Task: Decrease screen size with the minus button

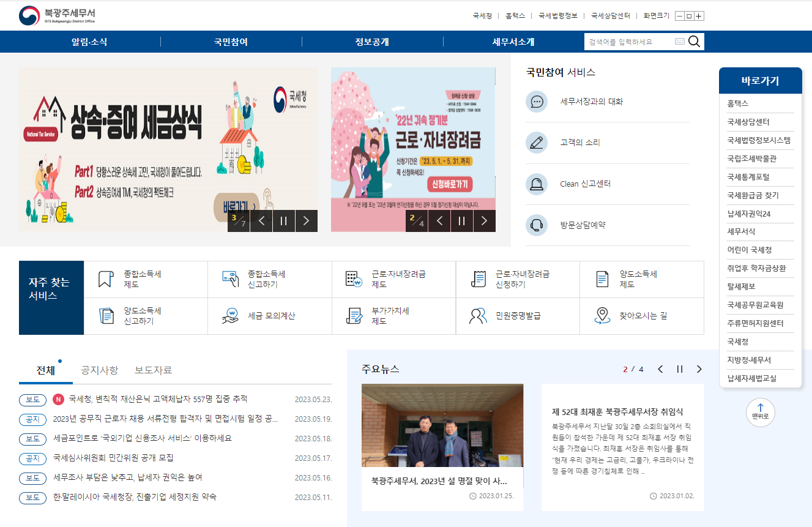Action: [679, 16]
